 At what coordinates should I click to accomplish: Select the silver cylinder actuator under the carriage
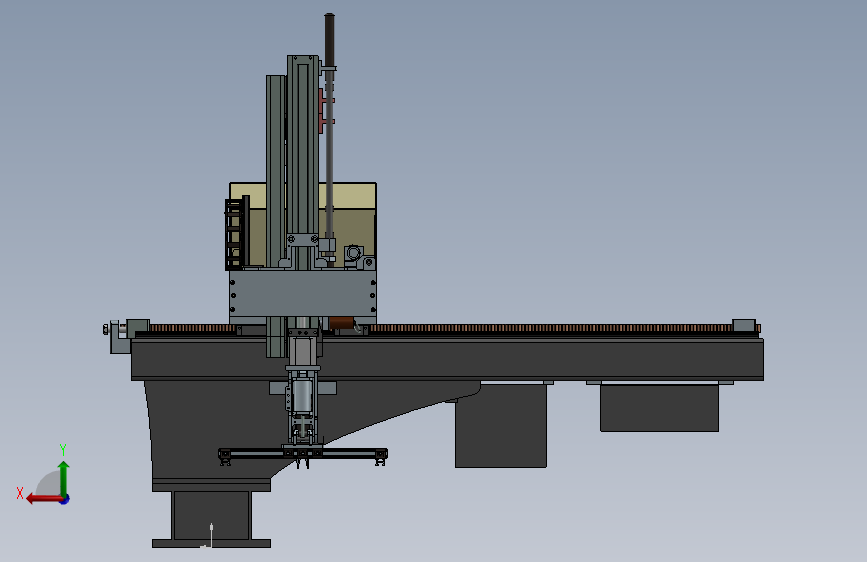click(302, 394)
